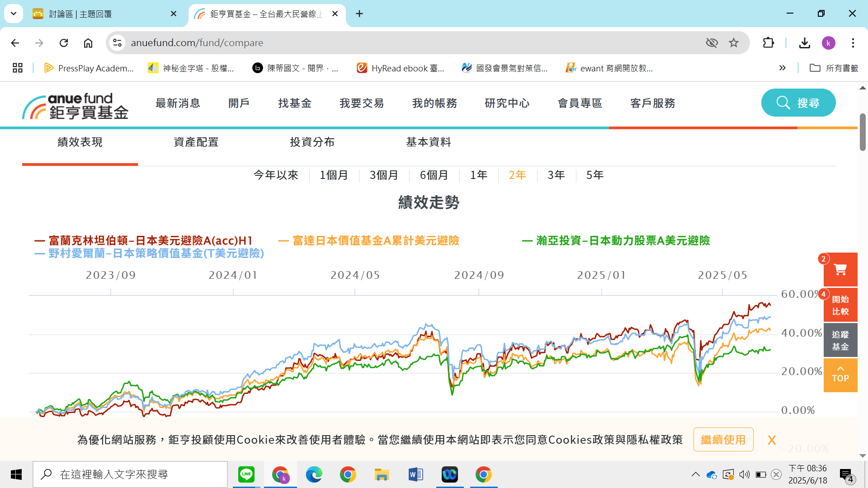
Task: Click the 搜尋 search button
Action: point(798,103)
